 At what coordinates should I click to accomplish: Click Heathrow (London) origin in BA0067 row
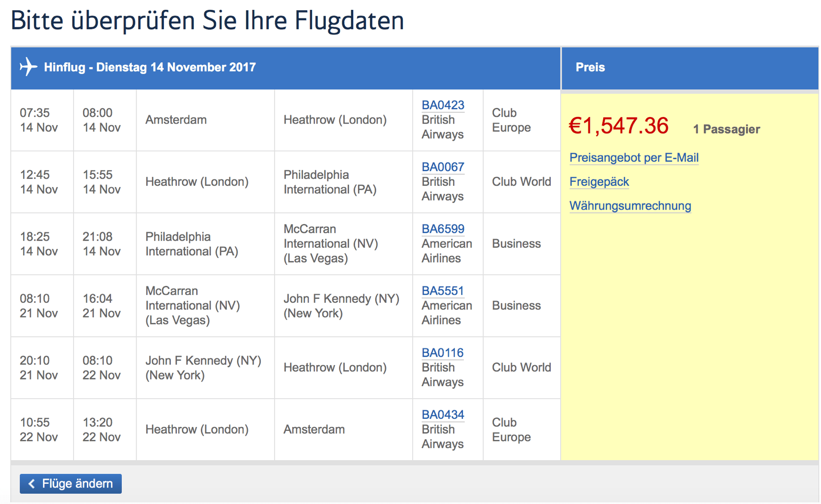[x=197, y=182]
